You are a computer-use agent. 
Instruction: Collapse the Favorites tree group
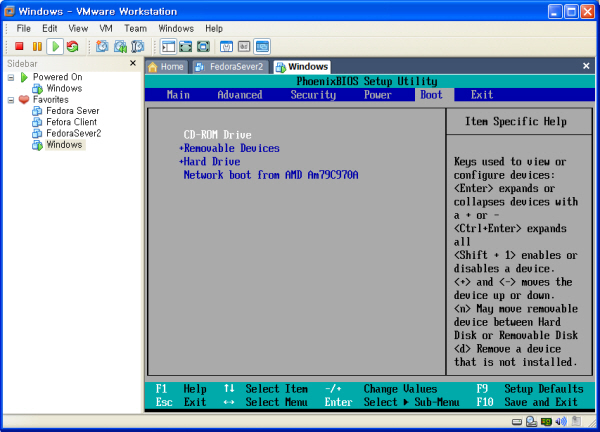pos(11,100)
